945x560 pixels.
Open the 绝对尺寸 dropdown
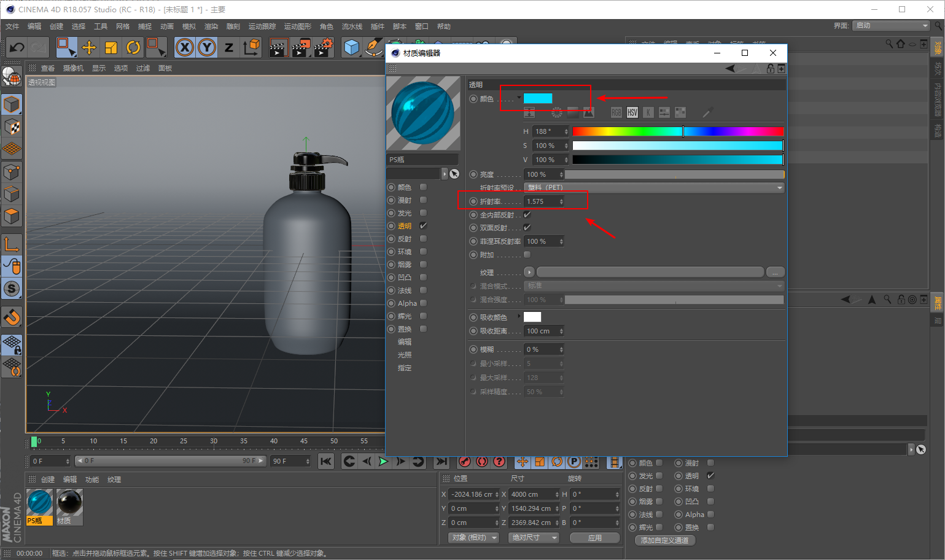click(534, 538)
